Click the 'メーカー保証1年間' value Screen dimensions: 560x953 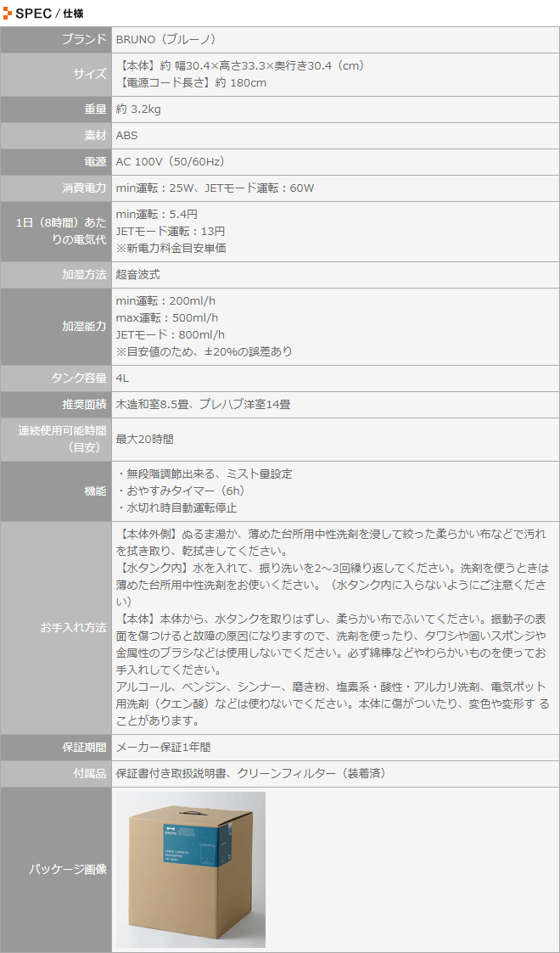click(x=164, y=747)
